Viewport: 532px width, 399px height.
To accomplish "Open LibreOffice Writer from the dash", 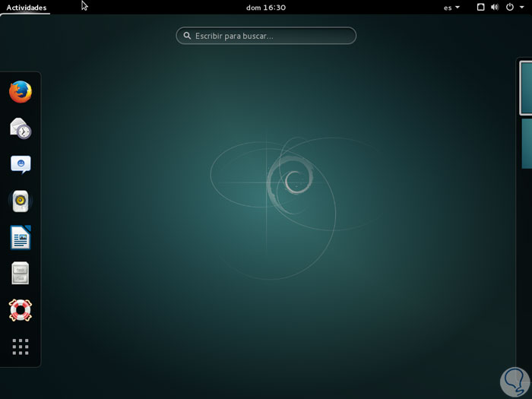I will (x=21, y=237).
